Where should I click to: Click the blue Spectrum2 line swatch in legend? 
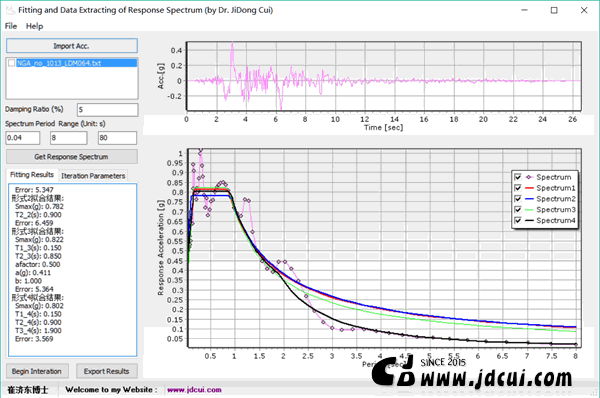click(529, 199)
